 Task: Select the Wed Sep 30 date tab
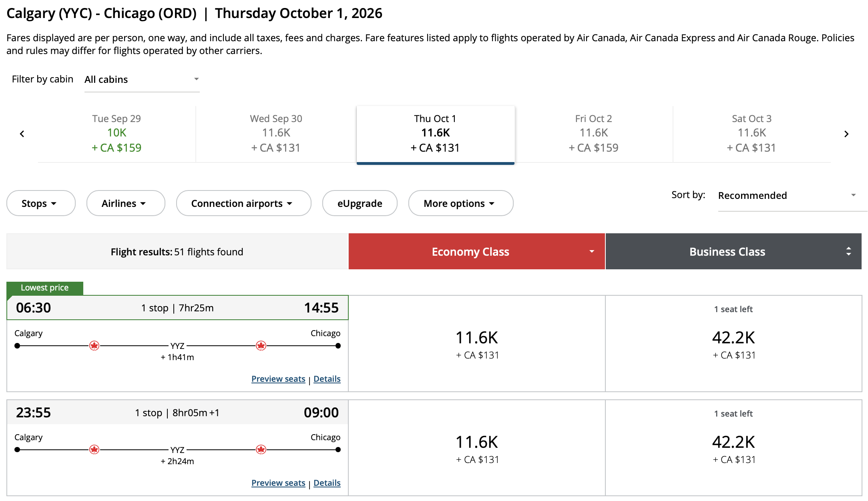coord(276,134)
